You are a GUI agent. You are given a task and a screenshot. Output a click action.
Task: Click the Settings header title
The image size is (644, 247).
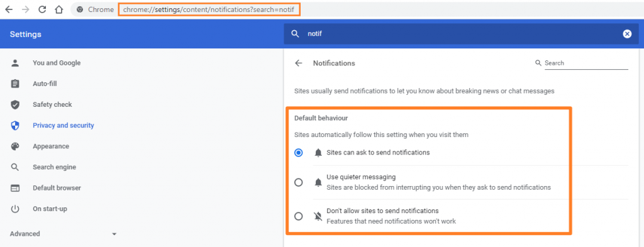coord(25,34)
